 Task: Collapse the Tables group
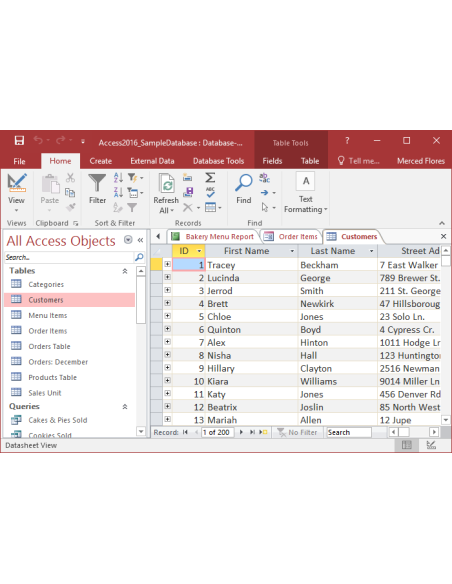[x=125, y=271]
